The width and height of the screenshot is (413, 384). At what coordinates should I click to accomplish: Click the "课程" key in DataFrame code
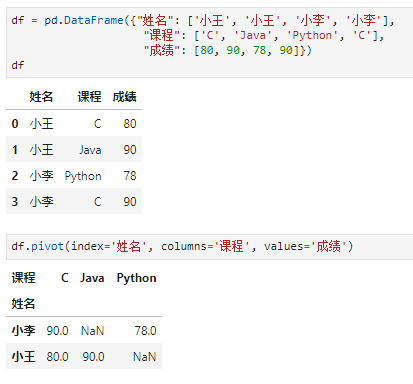[x=162, y=35]
